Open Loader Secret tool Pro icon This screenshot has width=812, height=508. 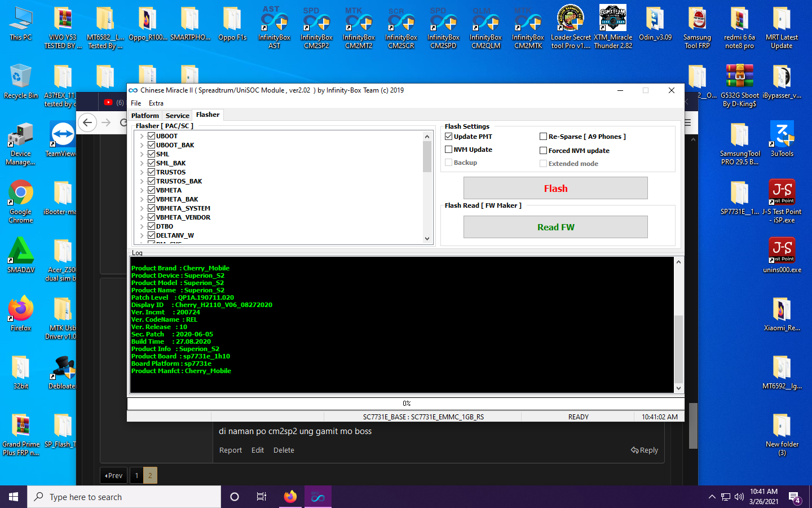click(x=571, y=27)
